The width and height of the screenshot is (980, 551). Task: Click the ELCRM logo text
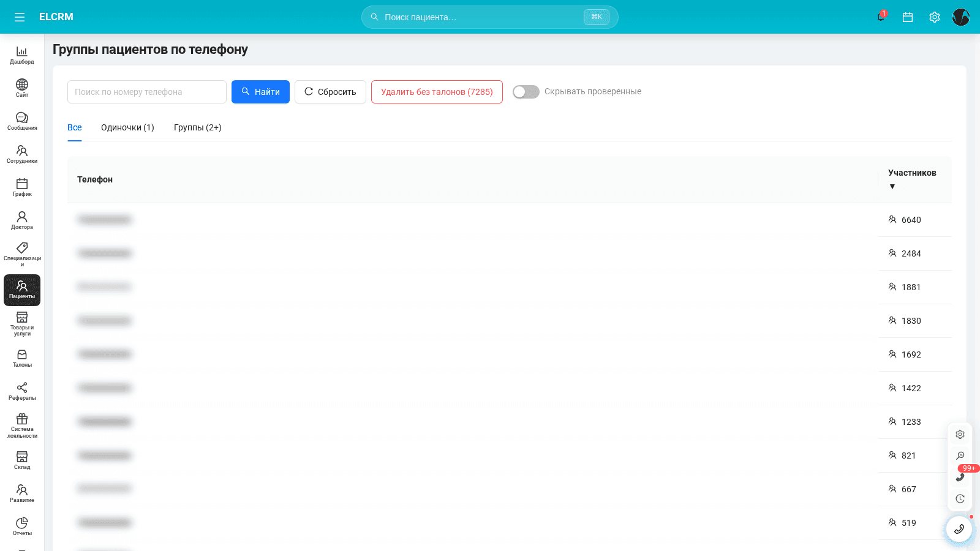[x=56, y=17]
